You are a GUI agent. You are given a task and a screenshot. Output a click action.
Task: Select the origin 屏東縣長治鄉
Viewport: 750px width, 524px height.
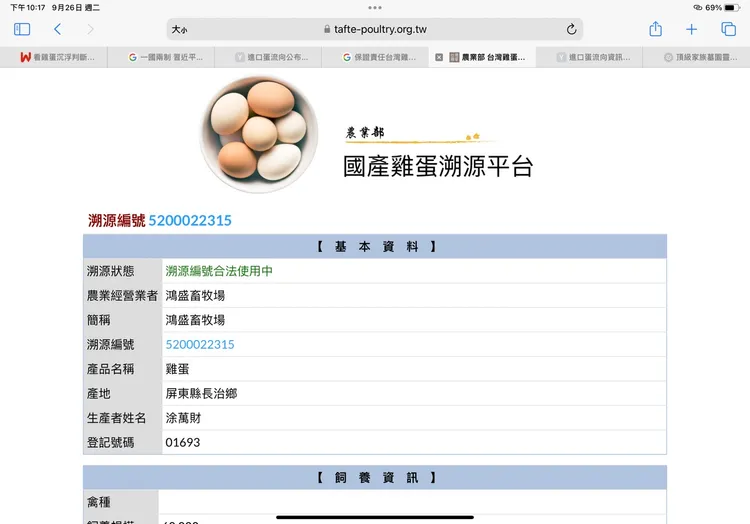pos(201,393)
